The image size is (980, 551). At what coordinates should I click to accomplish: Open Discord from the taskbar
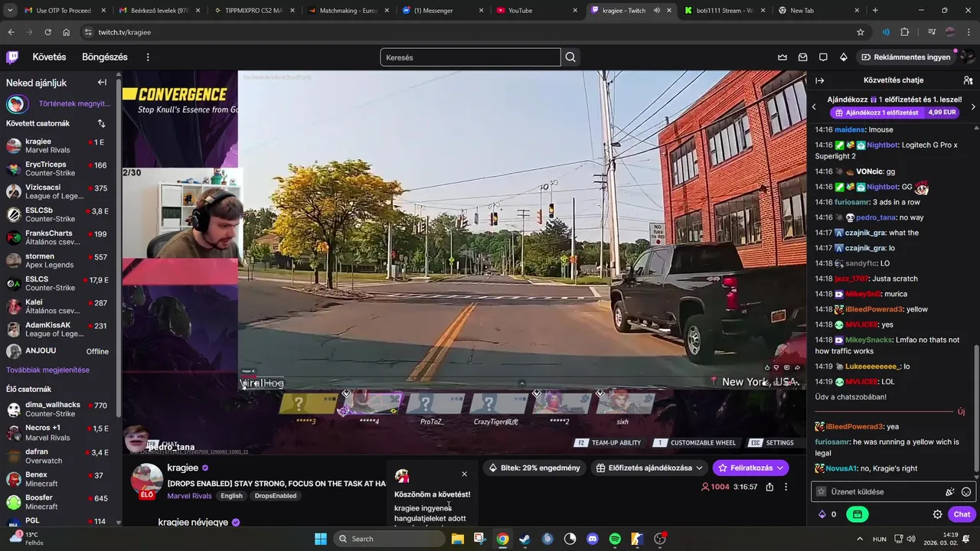593,539
